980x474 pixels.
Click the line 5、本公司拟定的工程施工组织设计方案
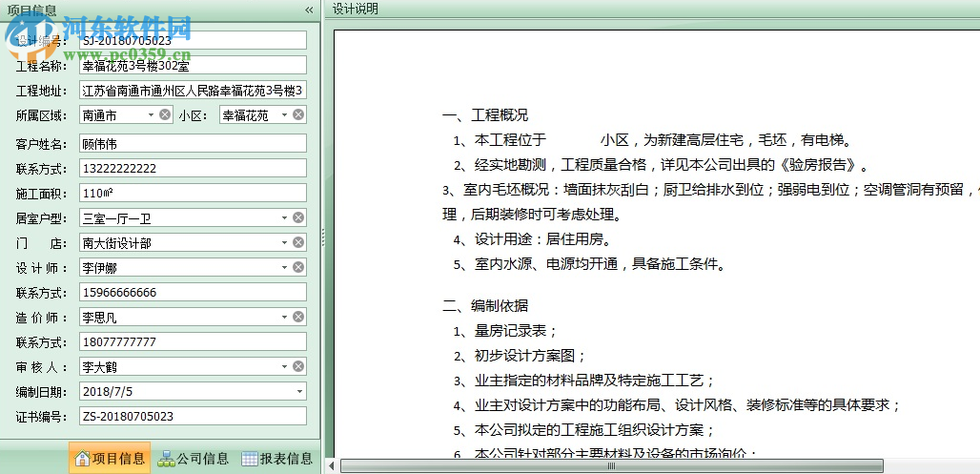point(584,430)
